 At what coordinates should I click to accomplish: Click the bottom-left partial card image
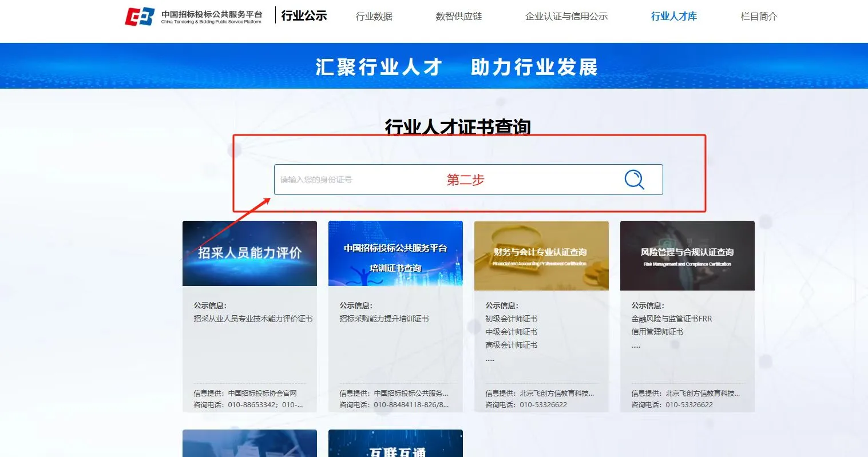[249, 443]
